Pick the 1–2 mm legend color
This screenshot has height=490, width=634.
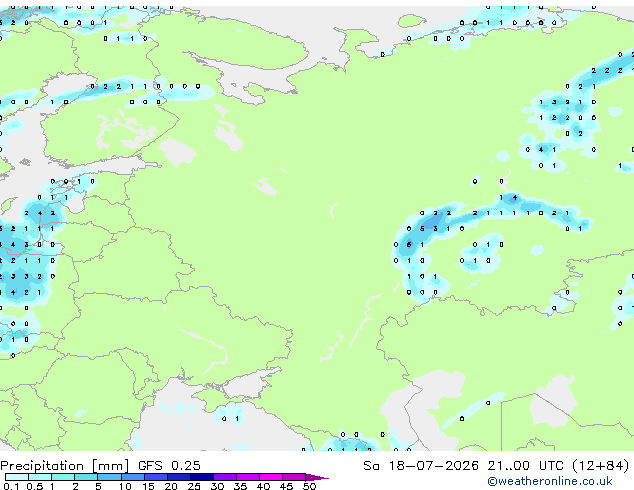pos(63,477)
